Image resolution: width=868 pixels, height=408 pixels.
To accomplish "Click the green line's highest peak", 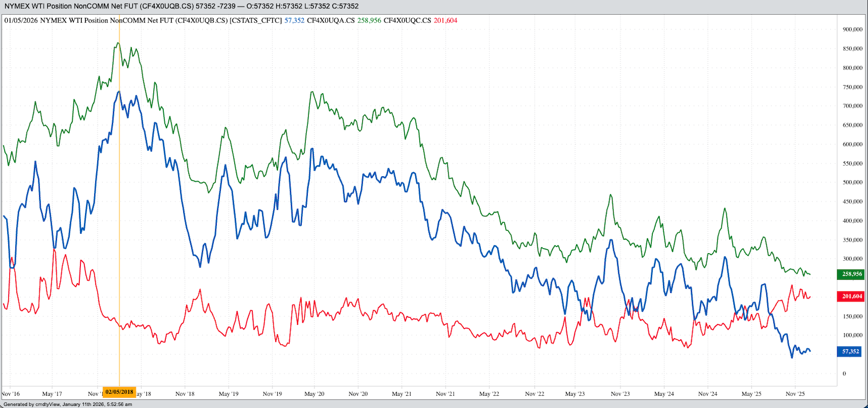I will (118, 43).
